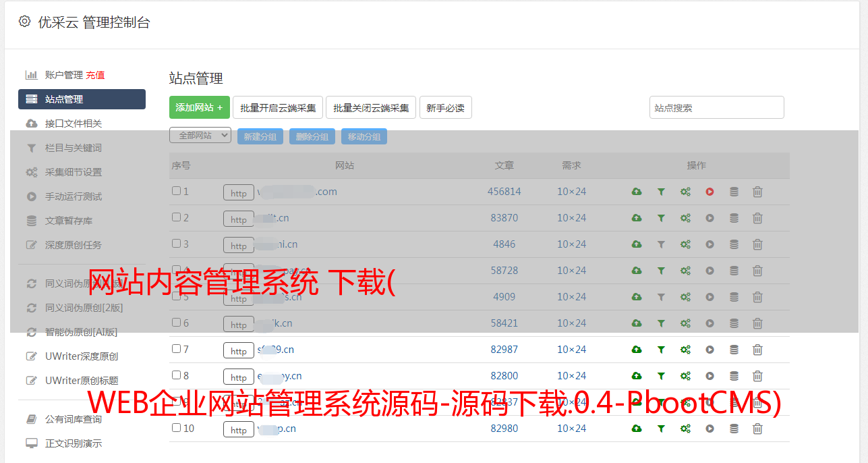Open UWriter深度原创 in the sidebar
Image resolution: width=868 pixels, height=463 pixels.
[82, 356]
